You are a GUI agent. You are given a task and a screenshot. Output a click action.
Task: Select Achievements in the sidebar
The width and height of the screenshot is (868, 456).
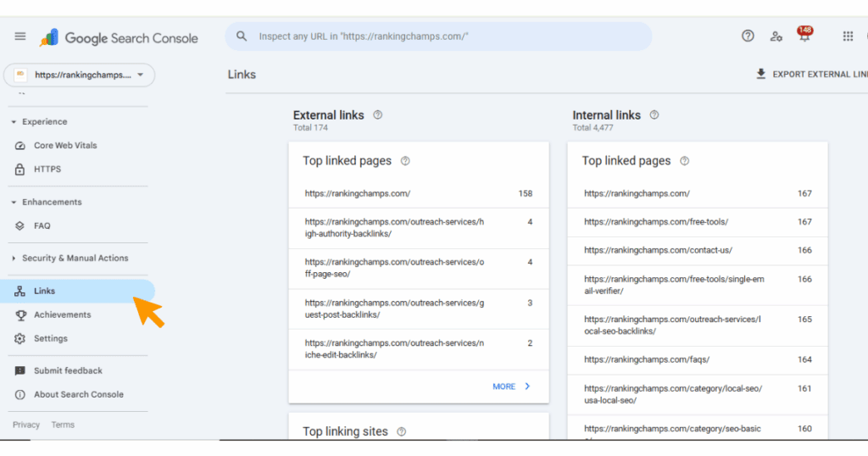coord(62,314)
